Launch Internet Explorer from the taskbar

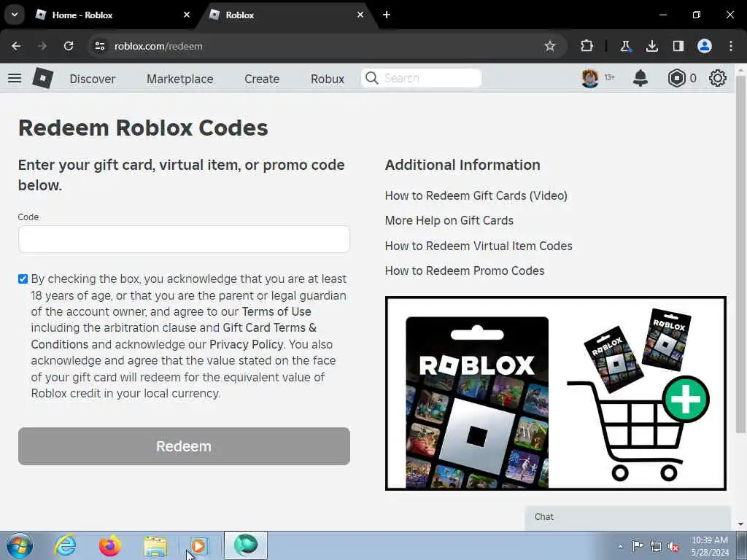coord(65,545)
